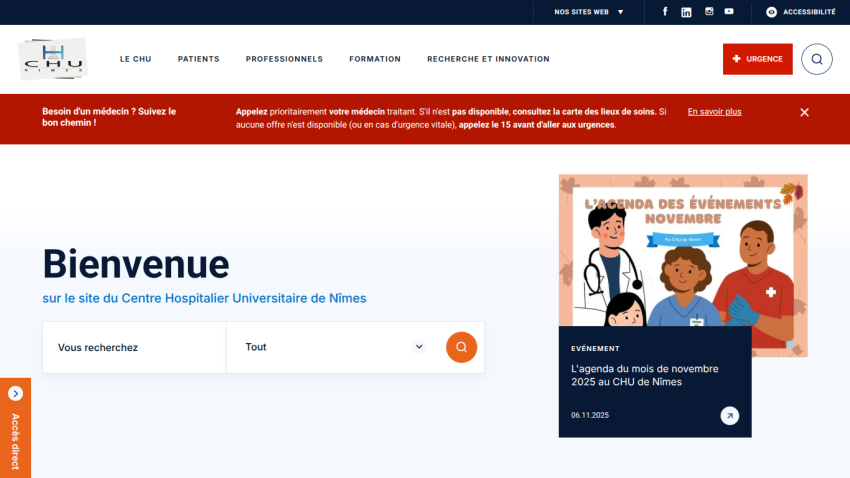Expand the Accès direct side panel arrow

(x=15, y=393)
